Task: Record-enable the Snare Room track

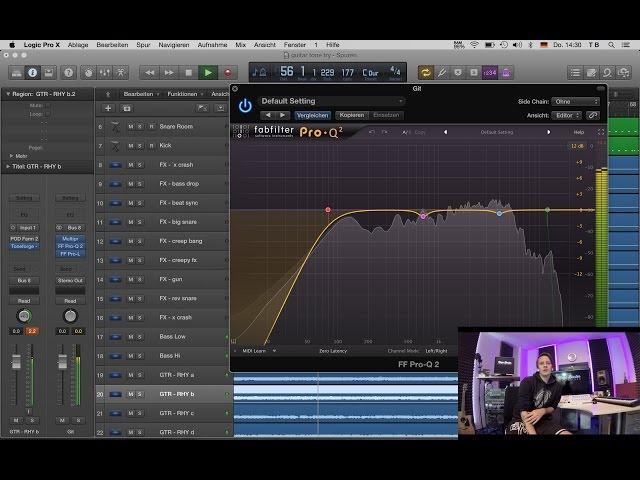Action: [151, 127]
